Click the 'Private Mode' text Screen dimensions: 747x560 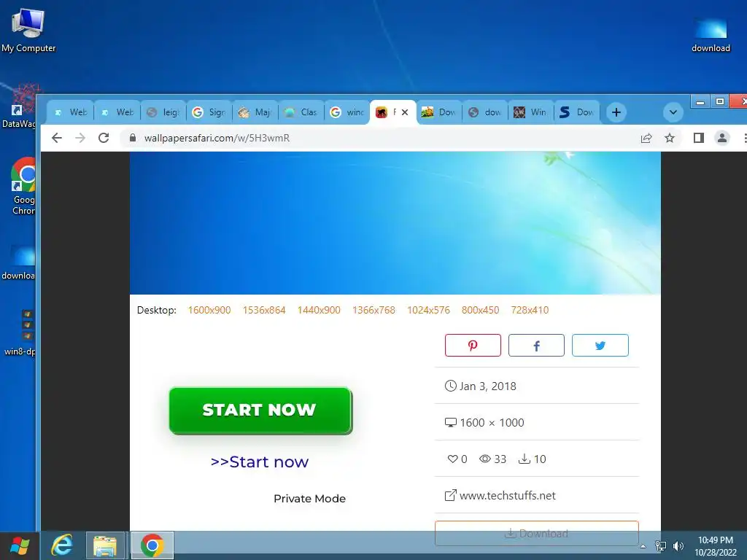[x=309, y=499]
